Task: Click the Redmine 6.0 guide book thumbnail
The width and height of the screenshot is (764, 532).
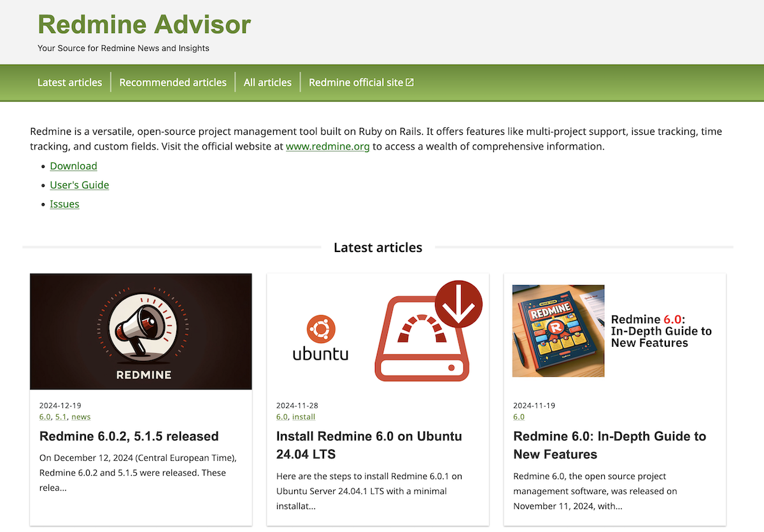Action: click(558, 330)
